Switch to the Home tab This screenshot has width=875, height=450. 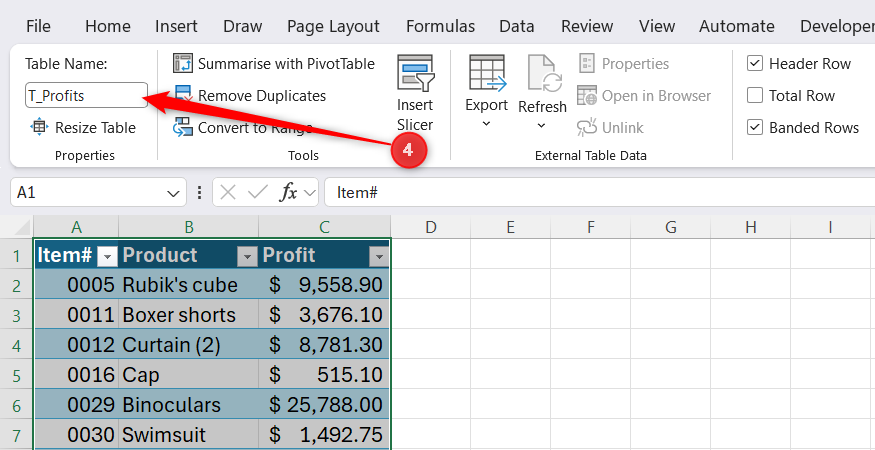click(x=108, y=26)
